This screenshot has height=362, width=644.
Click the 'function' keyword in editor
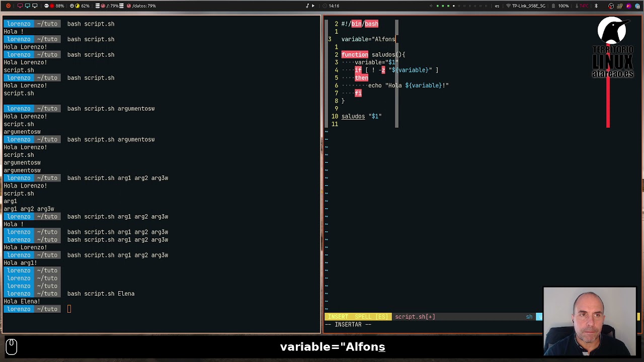click(x=355, y=55)
